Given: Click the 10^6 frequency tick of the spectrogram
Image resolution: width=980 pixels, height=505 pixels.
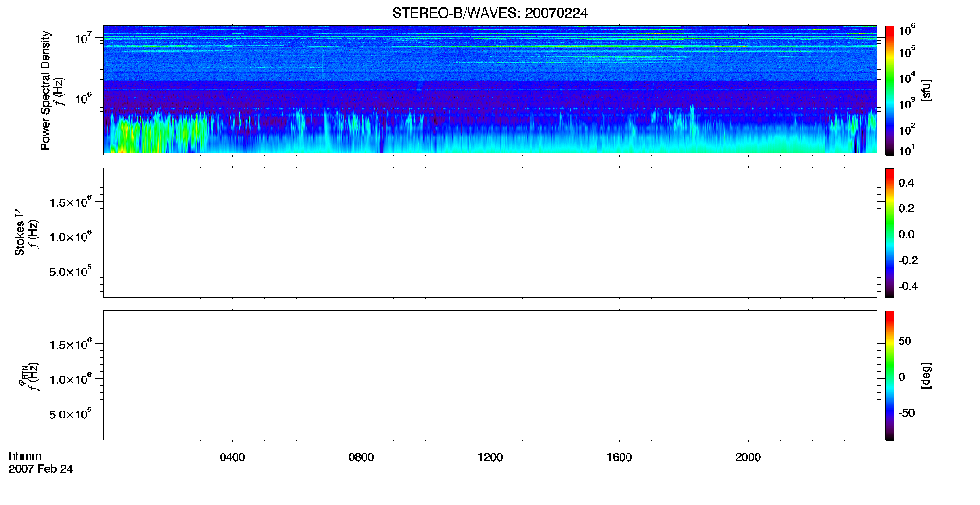Looking at the screenshot, I should (83, 99).
